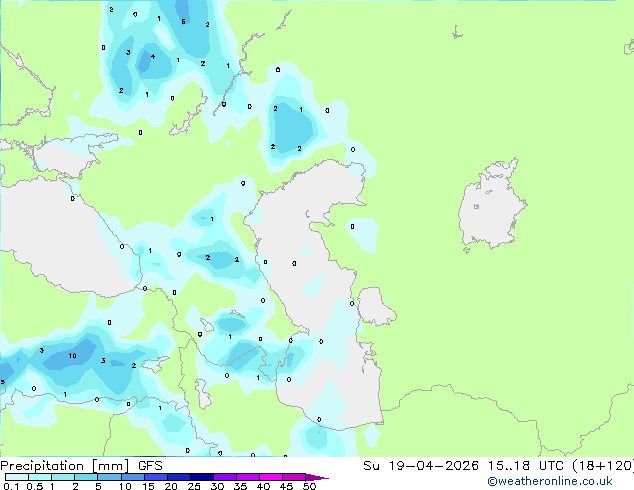Screen dimensions: 634x490
Task: Click the '20' legend label
Action: pyautogui.click(x=171, y=486)
